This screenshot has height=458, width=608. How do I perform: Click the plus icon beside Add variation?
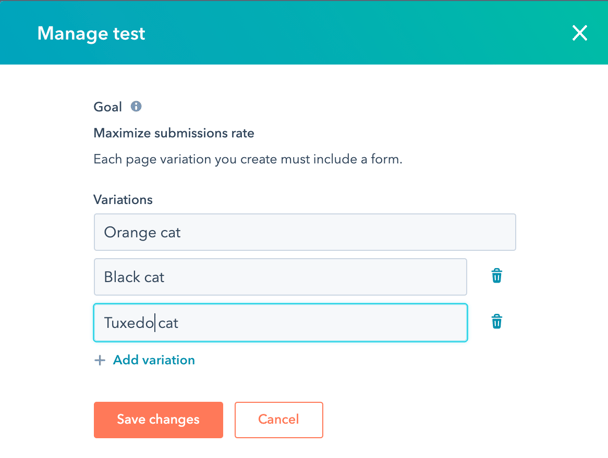100,360
